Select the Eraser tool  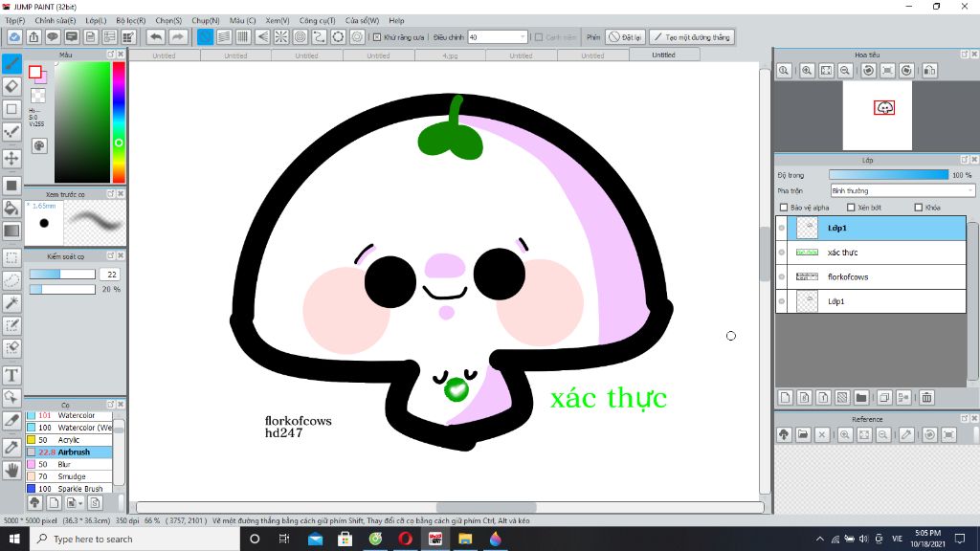point(11,86)
